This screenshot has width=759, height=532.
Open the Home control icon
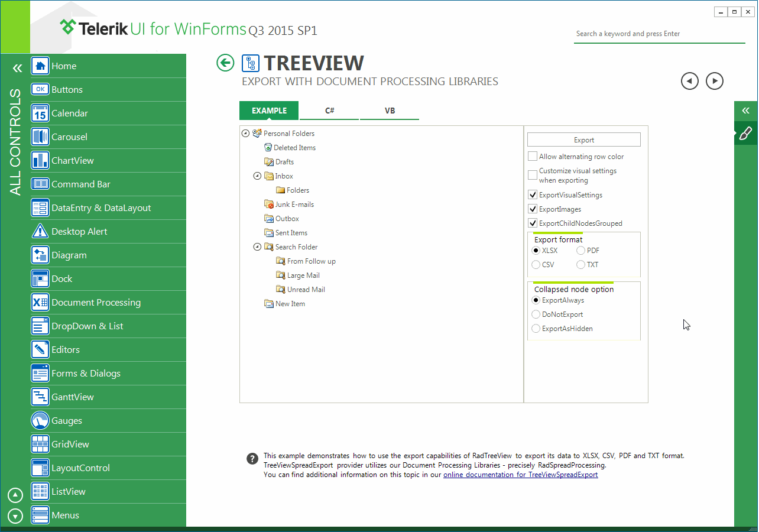[x=40, y=66]
